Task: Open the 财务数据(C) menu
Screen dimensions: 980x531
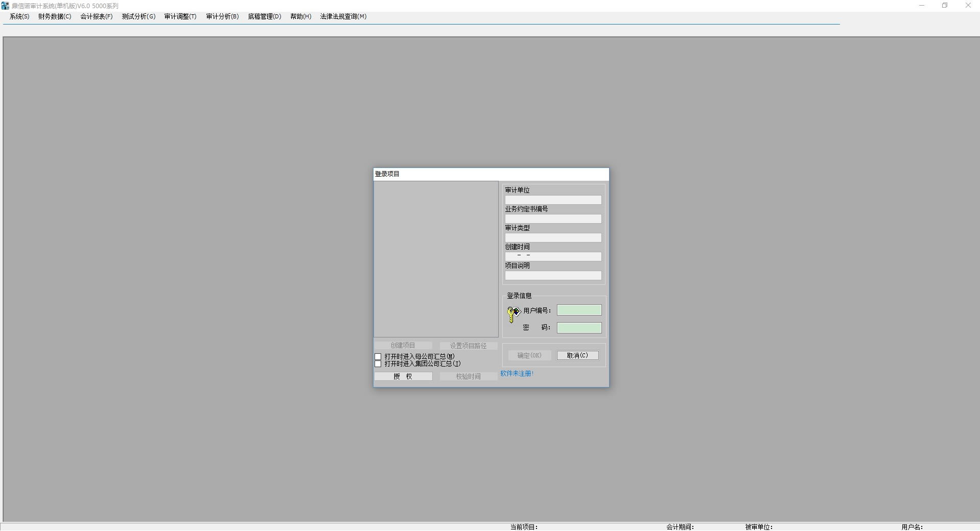Action: (55, 16)
